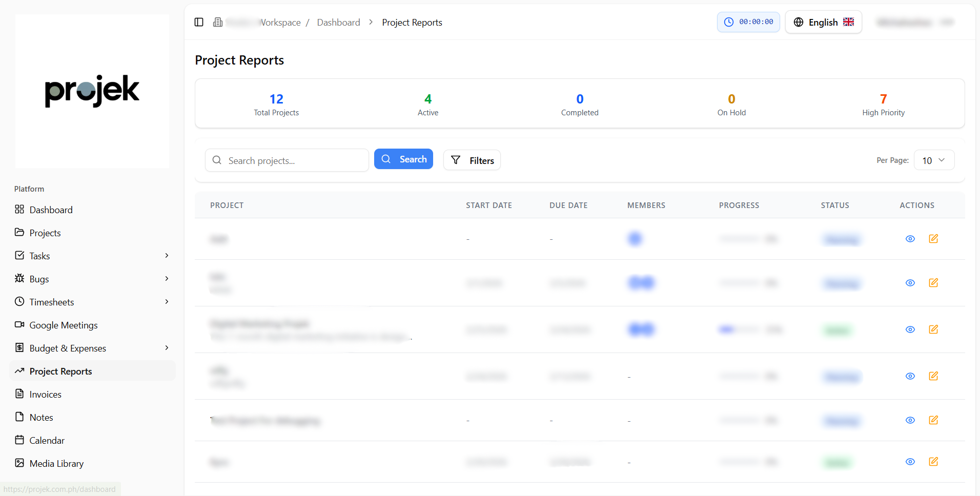Screen dimensions: 980x496
Task: Click the projek logo
Action: 92,91
